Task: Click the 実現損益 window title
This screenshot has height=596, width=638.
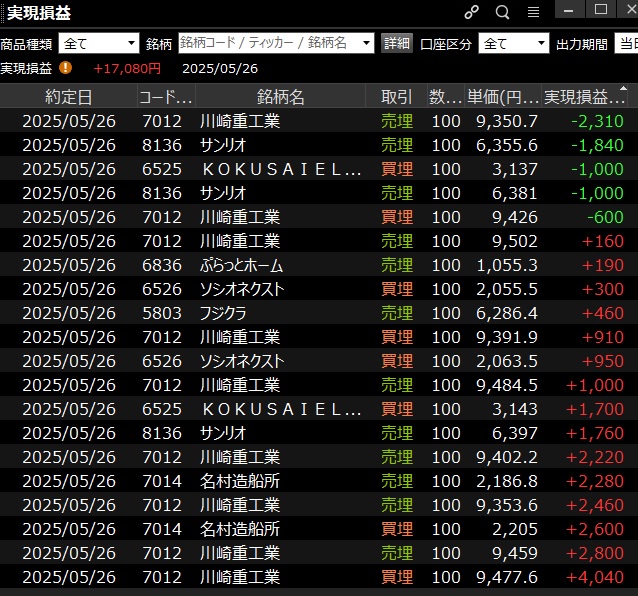Action: tap(39, 12)
